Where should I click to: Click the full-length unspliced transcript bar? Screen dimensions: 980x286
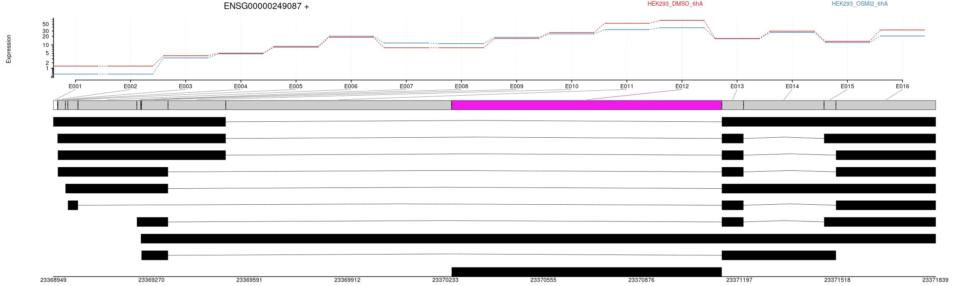point(538,239)
